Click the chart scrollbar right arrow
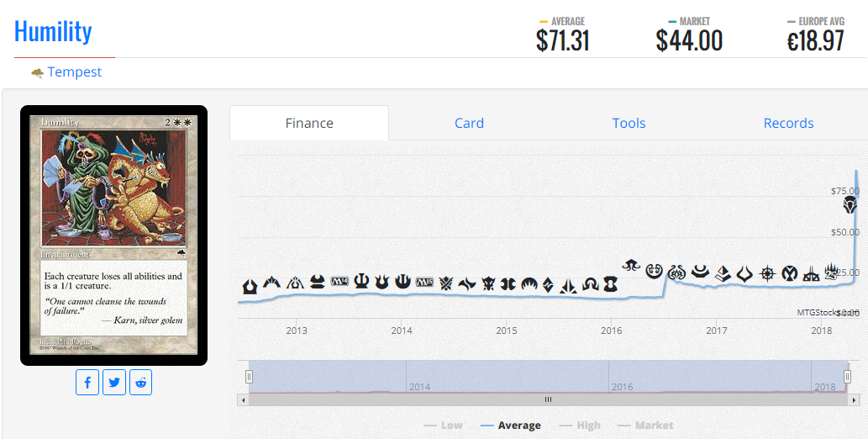The width and height of the screenshot is (868, 439). coord(854,399)
